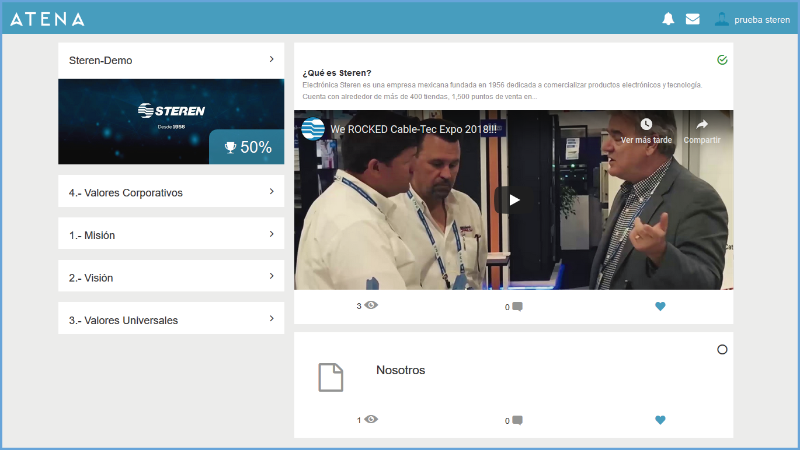Image resolution: width=800 pixels, height=450 pixels.
Task: Click the views eye icon on Nosotros
Action: tap(371, 419)
